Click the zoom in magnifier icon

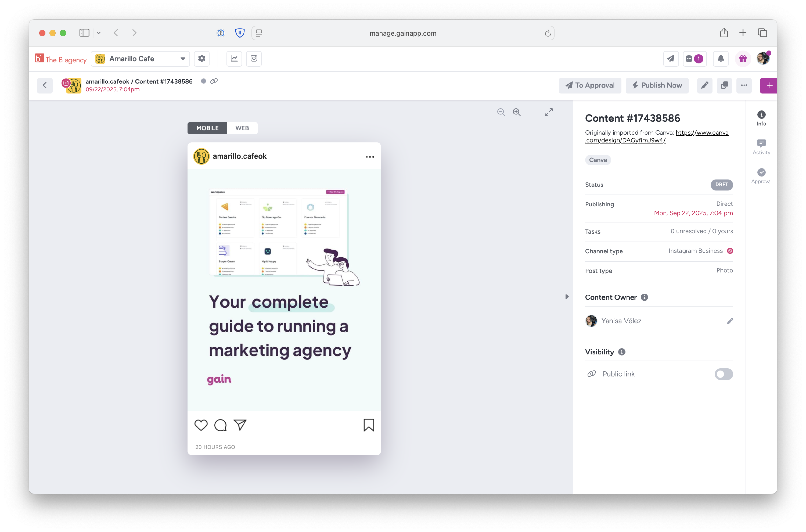tap(517, 112)
